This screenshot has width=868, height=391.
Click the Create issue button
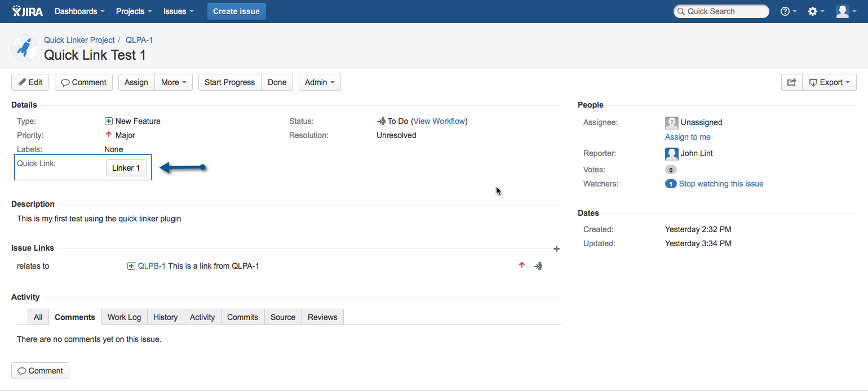tap(236, 11)
